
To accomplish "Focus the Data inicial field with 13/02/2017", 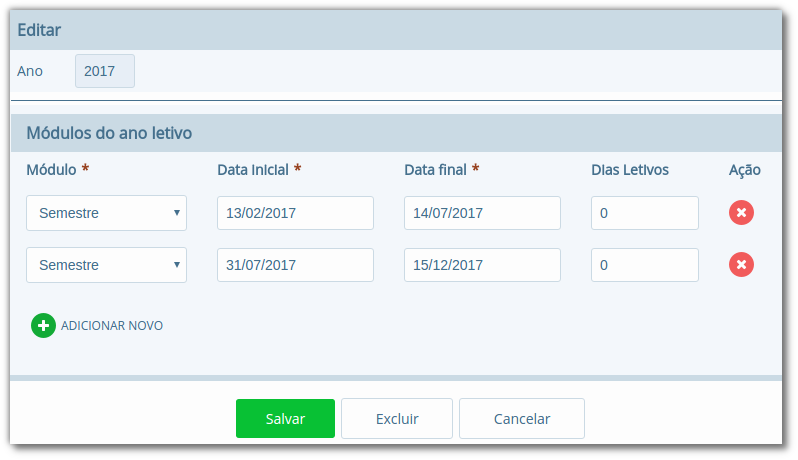I will [x=295, y=213].
